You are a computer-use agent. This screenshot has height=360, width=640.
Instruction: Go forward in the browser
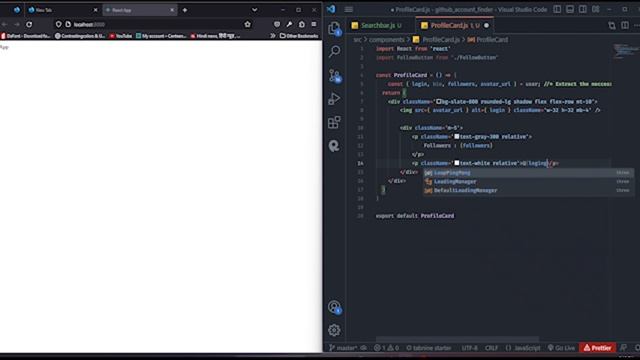coord(17,24)
